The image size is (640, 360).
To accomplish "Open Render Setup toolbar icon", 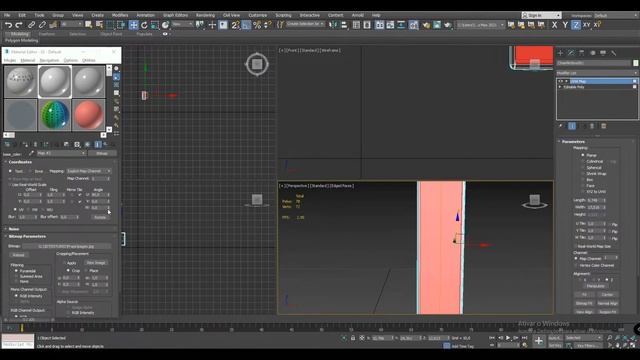I will tap(426, 25).
